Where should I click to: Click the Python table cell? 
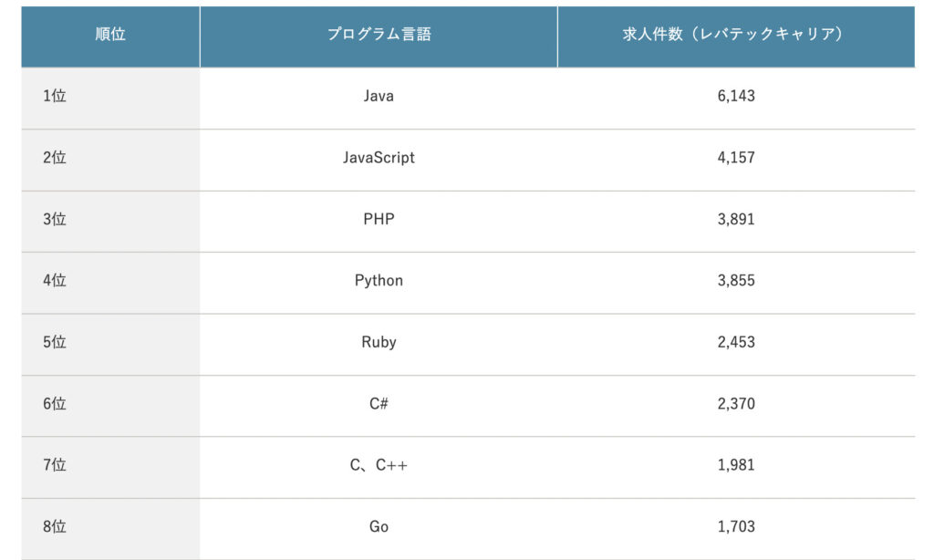379,281
